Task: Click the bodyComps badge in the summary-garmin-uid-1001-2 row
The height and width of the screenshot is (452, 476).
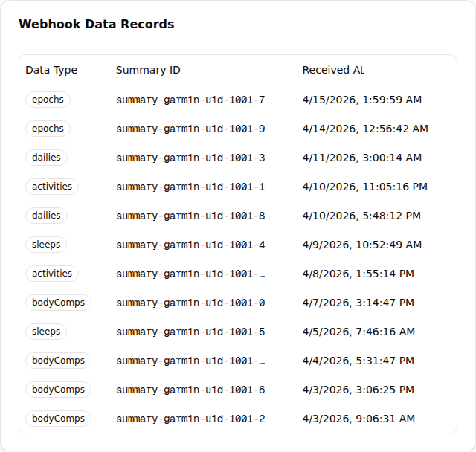Action: [58, 419]
